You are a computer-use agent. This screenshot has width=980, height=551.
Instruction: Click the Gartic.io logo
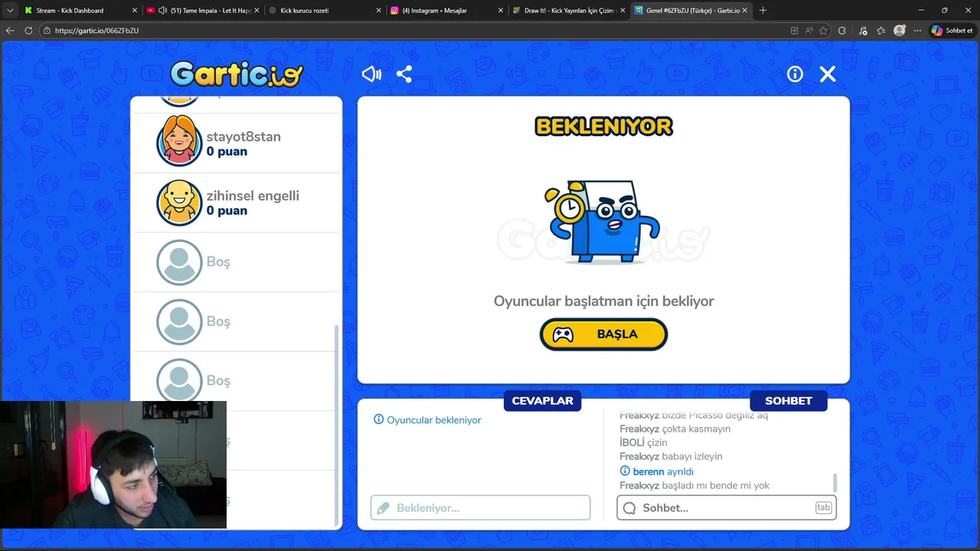click(x=237, y=73)
